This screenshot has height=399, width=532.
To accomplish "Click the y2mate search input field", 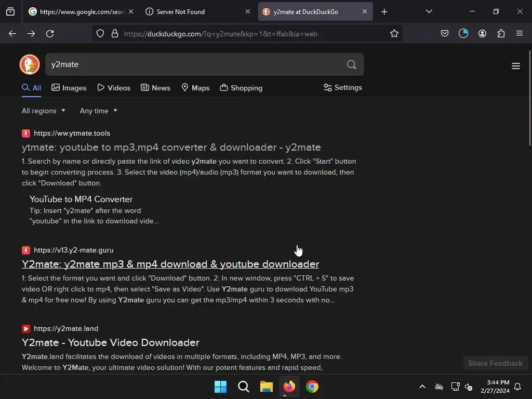I will click(x=195, y=64).
